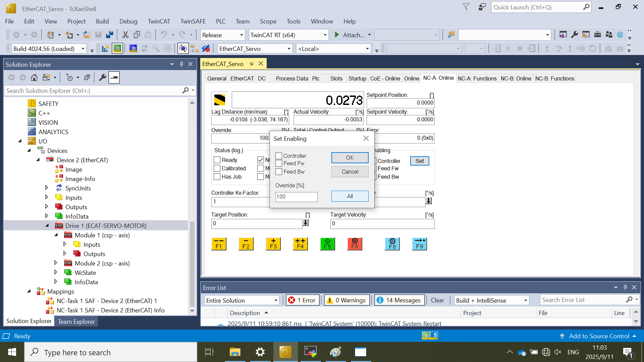Click Cancel in Set Enabling dialog
This screenshot has width=644, height=362.
(x=350, y=172)
